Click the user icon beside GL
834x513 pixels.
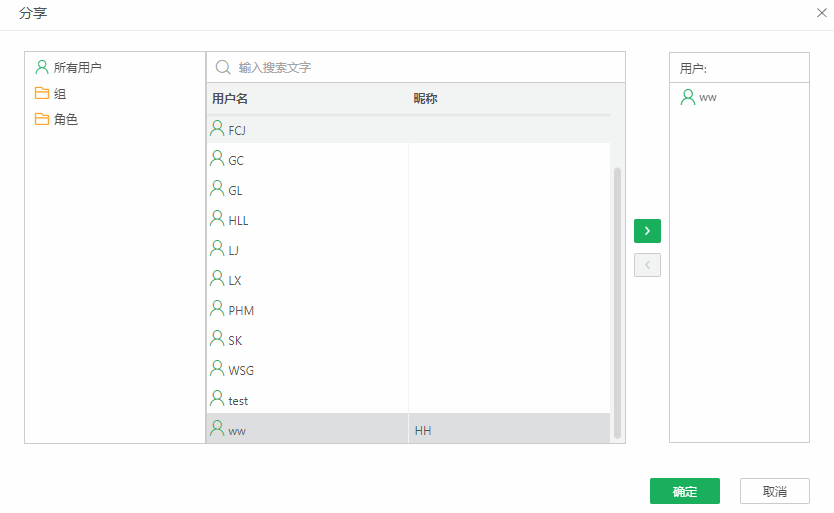click(x=217, y=188)
